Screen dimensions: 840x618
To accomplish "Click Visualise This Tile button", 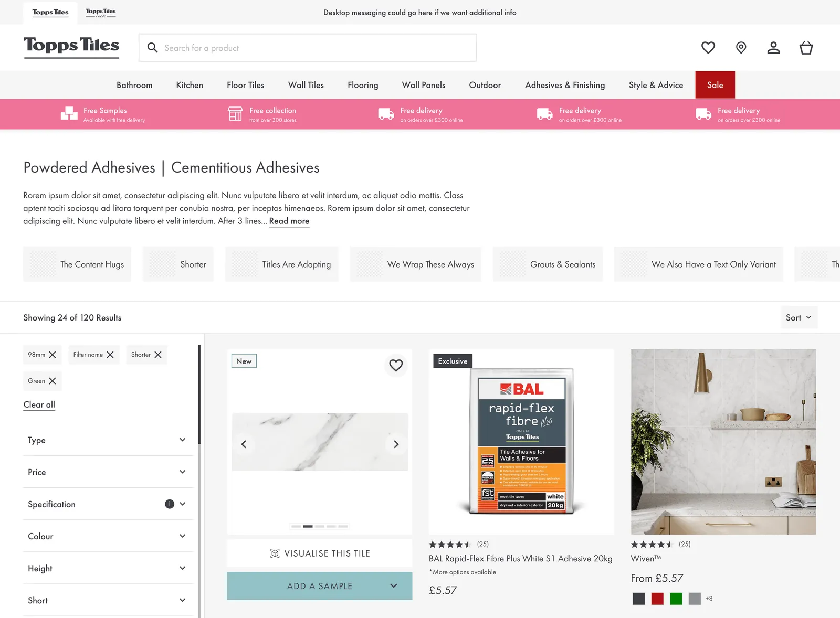I will pos(320,553).
